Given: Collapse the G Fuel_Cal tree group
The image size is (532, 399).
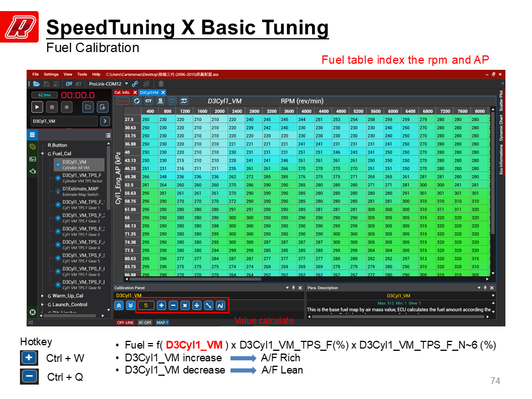Looking at the screenshot, I should click(x=43, y=154).
